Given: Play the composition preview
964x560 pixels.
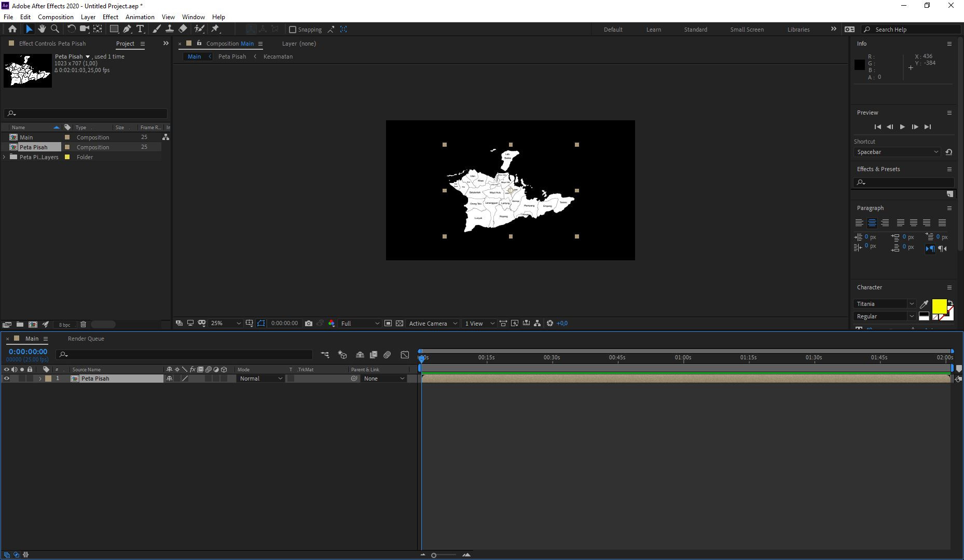Looking at the screenshot, I should click(x=902, y=127).
